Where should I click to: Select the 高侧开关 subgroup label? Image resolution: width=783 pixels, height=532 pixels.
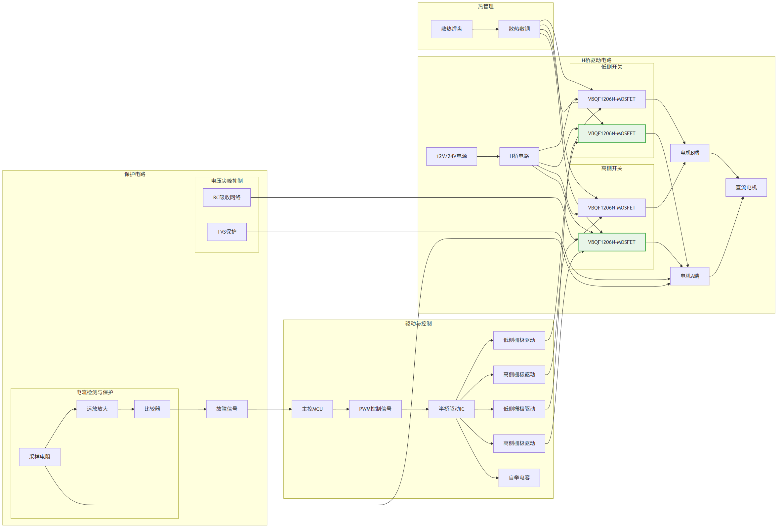coord(612,168)
